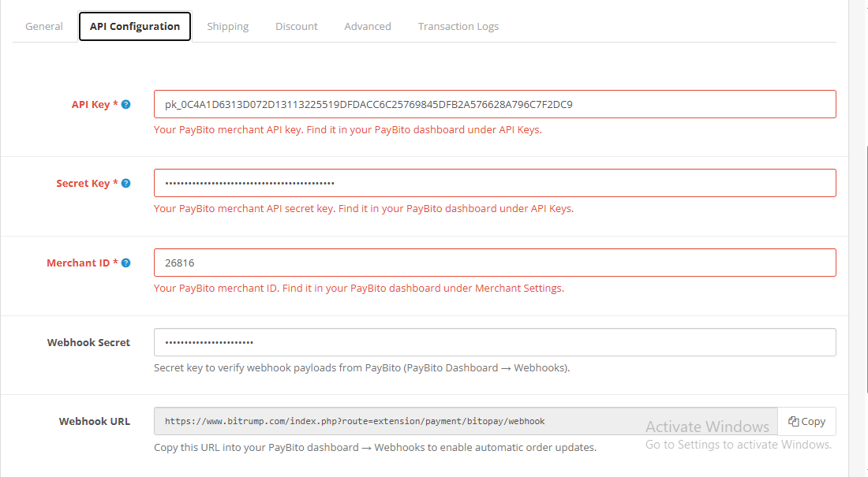The height and width of the screenshot is (477, 868).
Task: Click help text 'Your PayBito merchant API key'
Action: (348, 129)
